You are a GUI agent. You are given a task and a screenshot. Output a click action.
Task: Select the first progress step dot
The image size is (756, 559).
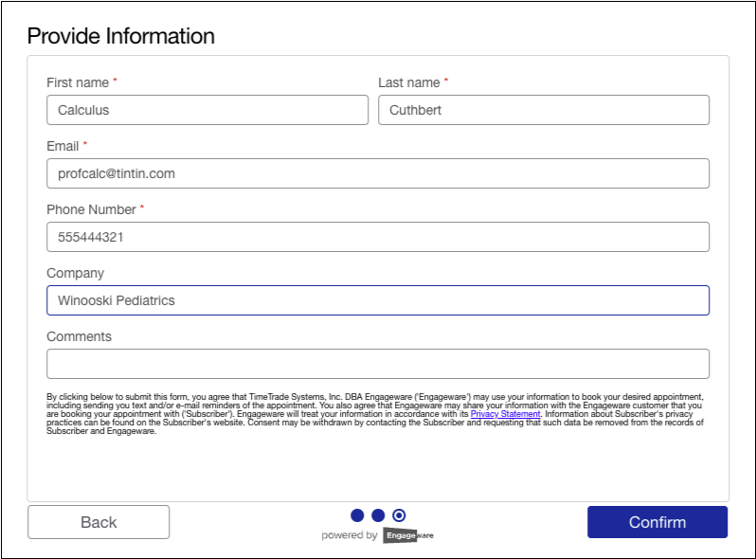[x=357, y=515]
